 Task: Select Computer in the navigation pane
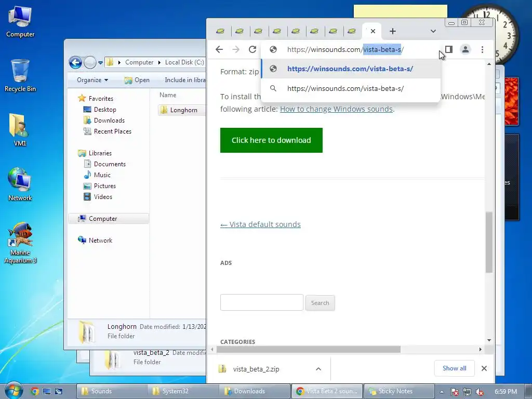[109, 219]
